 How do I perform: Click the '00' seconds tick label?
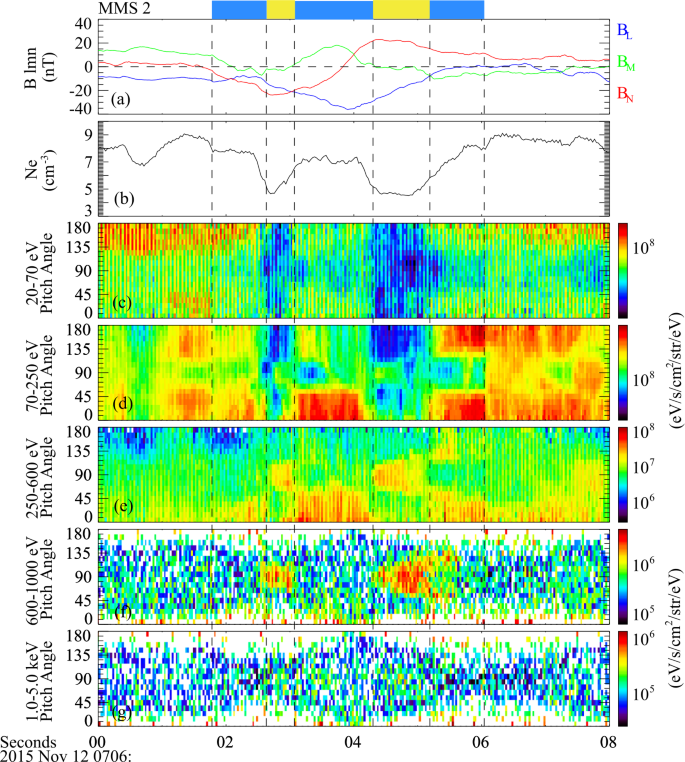tap(98, 742)
